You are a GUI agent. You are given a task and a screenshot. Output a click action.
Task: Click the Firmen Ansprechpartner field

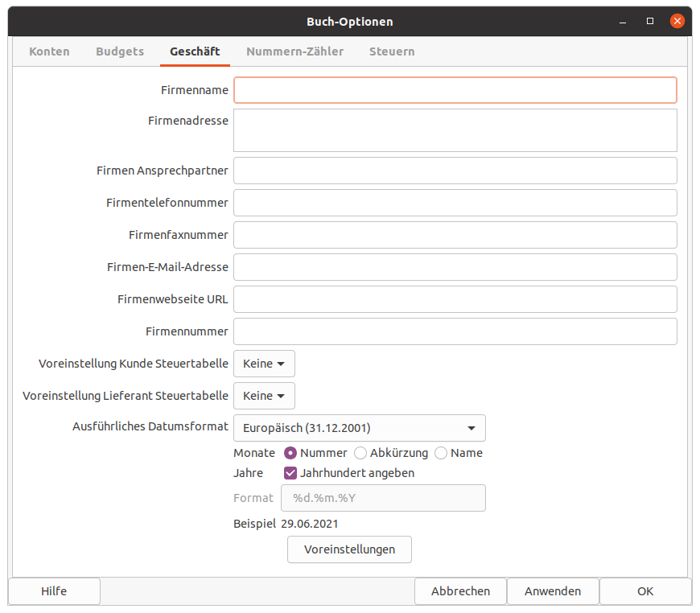coord(455,171)
